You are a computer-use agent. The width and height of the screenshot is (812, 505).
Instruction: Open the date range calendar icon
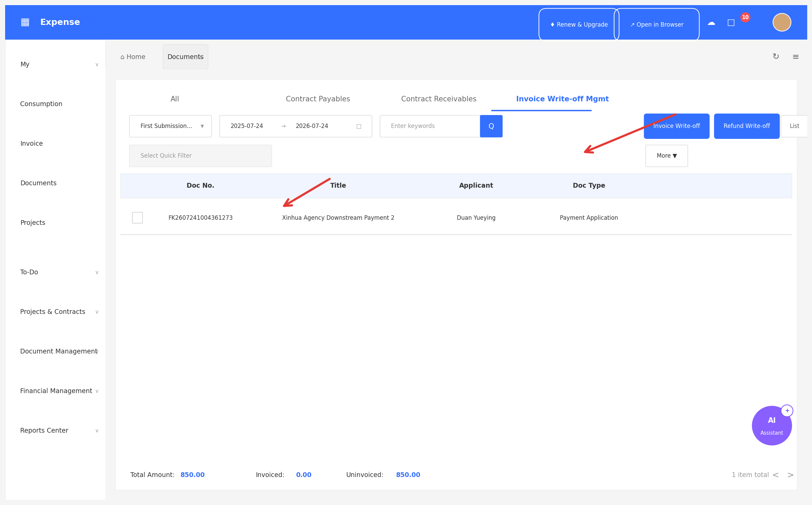pos(359,126)
